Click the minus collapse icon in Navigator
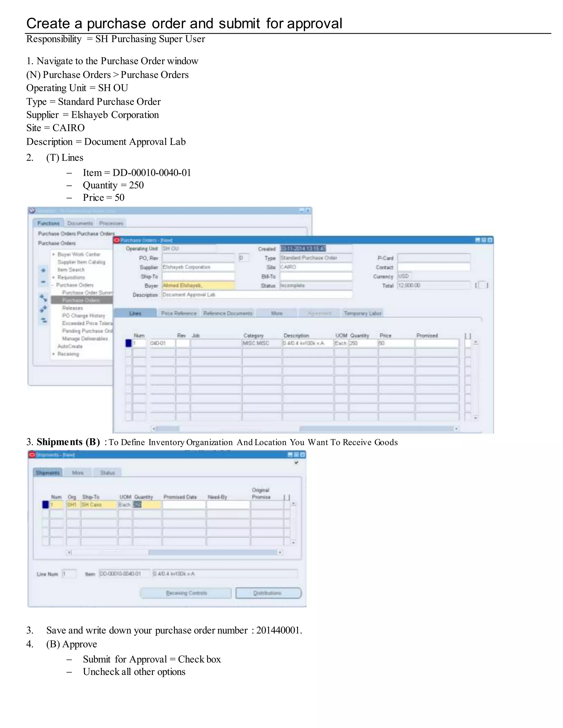563x728 pixels. pos(43,282)
